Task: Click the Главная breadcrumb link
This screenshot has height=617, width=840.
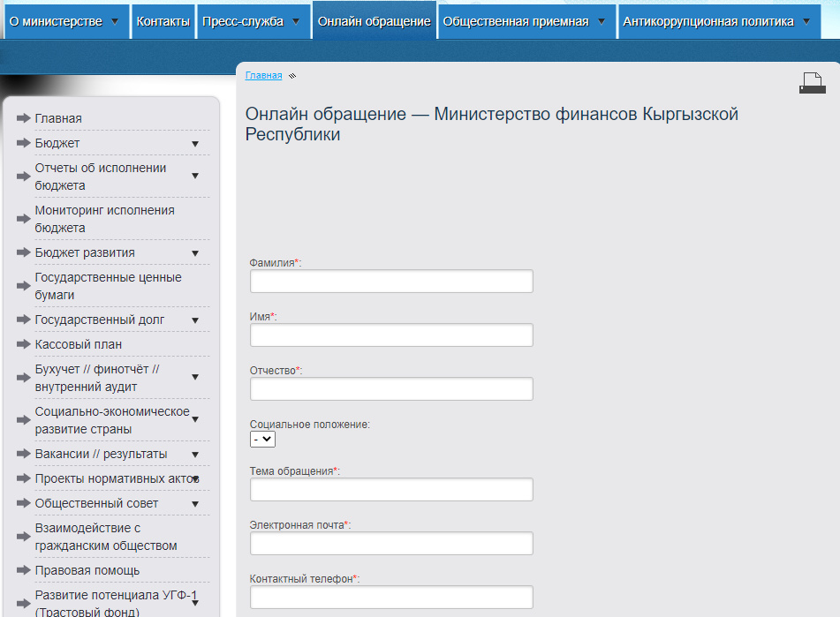Action: 263,75
